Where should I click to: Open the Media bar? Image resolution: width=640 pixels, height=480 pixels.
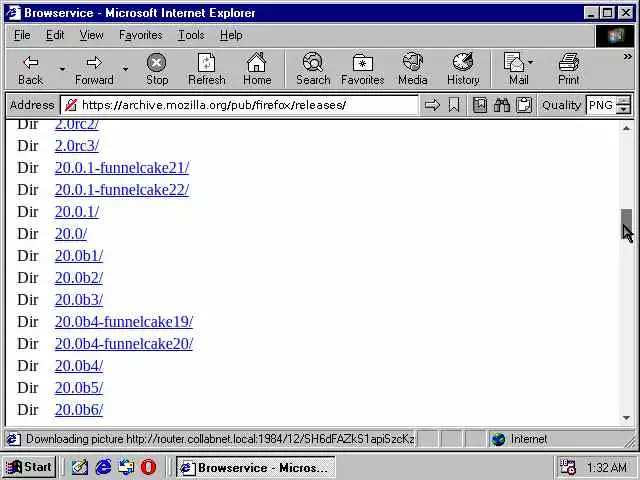click(x=413, y=69)
